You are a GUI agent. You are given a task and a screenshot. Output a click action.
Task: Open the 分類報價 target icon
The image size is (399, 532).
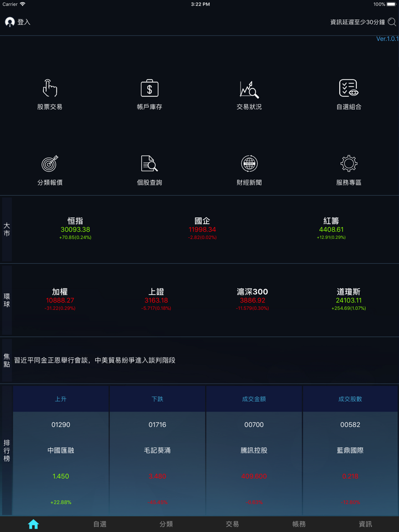coord(50,164)
